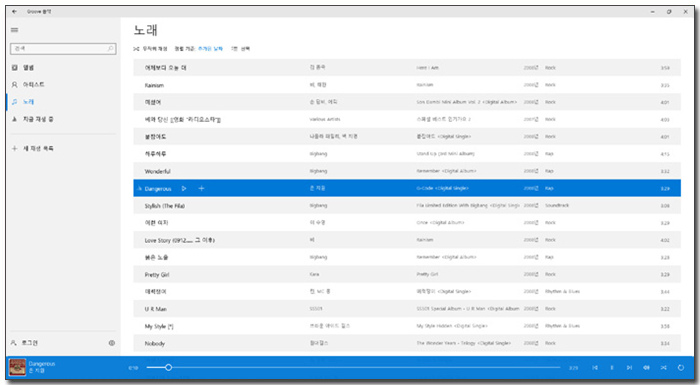Viewport: 700px width, 385px height.
Task: Open the Here I Am album
Action: click(427, 68)
